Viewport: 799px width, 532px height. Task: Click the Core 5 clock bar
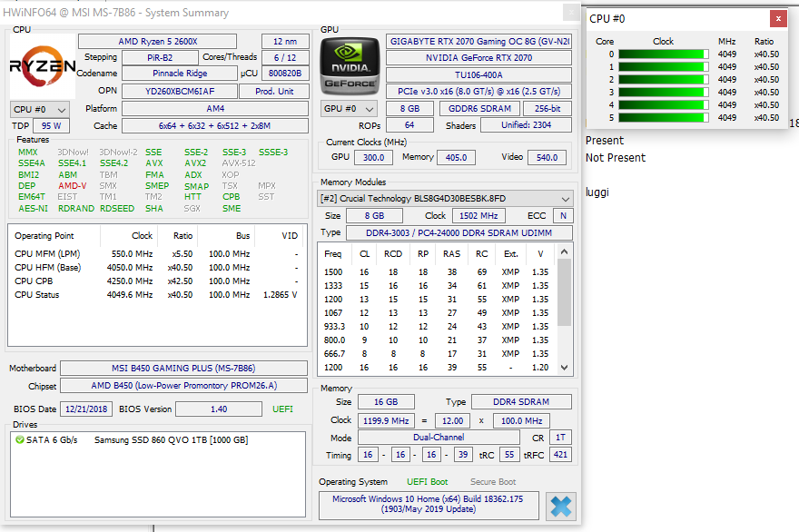[x=664, y=118]
